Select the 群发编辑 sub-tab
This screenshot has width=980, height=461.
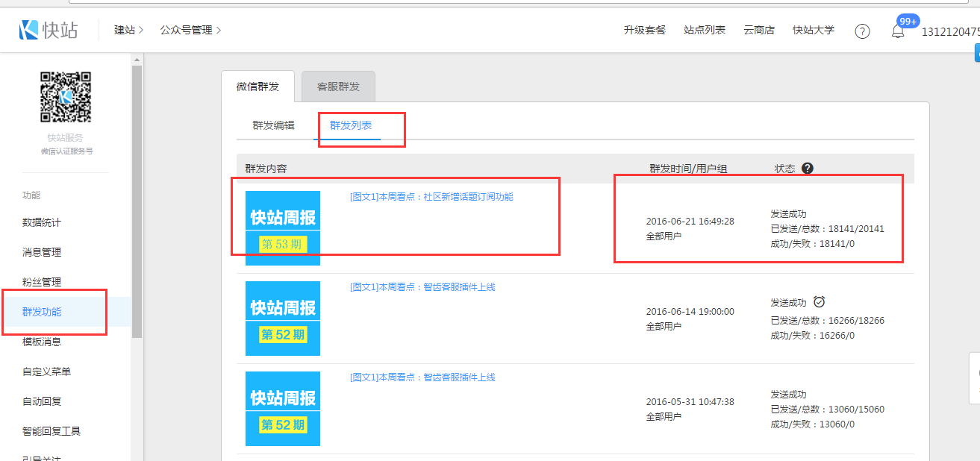[x=273, y=125]
